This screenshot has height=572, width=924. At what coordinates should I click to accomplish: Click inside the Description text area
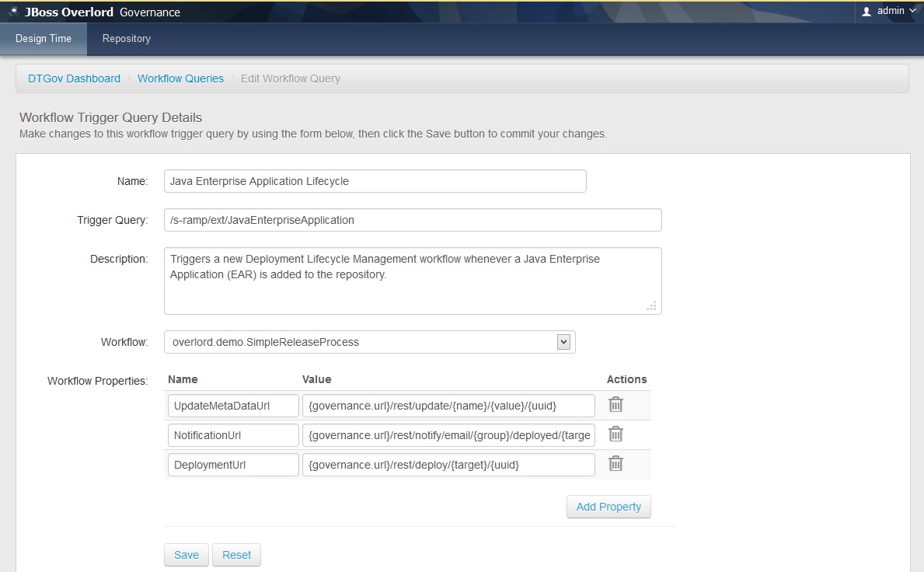point(413,281)
